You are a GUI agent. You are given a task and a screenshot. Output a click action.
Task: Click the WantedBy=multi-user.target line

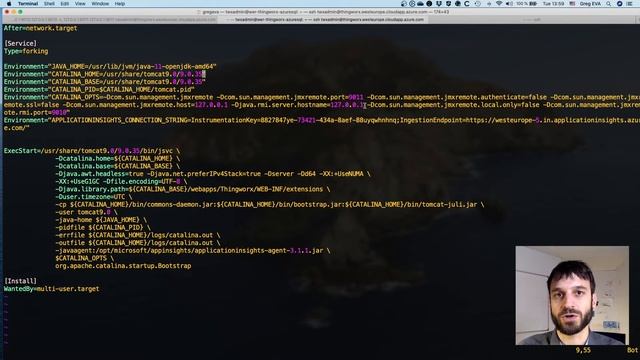click(x=51, y=289)
